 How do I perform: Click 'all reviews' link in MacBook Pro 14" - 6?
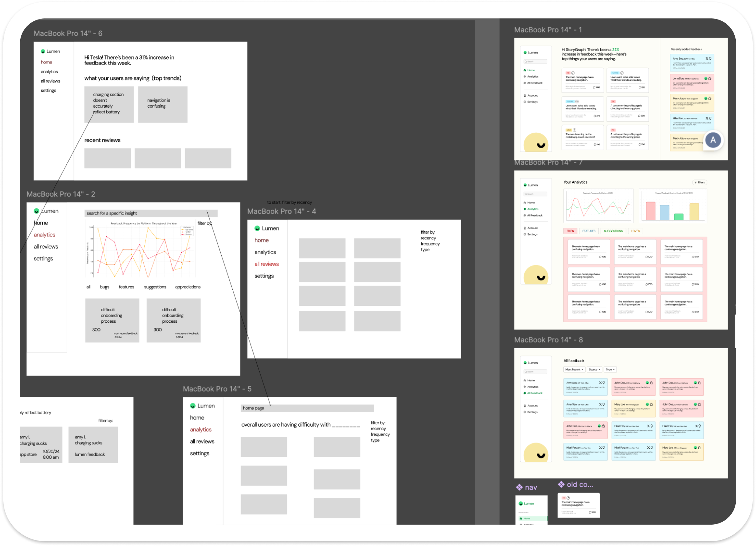(50, 81)
